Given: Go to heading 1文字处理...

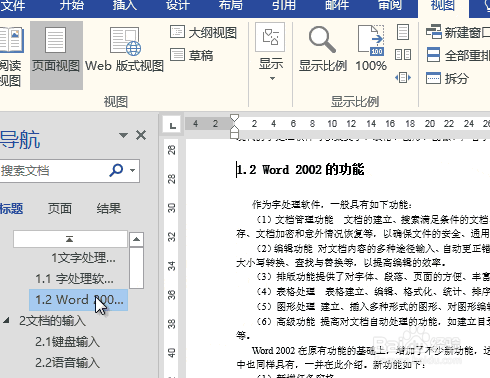Looking at the screenshot, I should 83,258.
